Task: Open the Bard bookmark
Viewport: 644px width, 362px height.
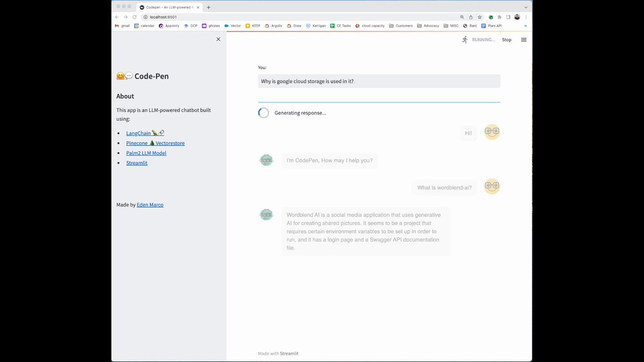Action: click(470, 26)
